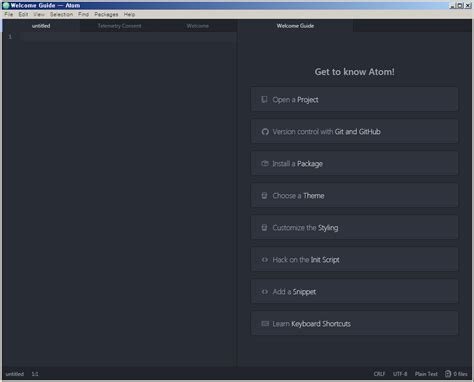The width and height of the screenshot is (474, 382).
Task: Click the keyboard icon beside Learn Keyboard Shortcuts
Action: coord(265,323)
